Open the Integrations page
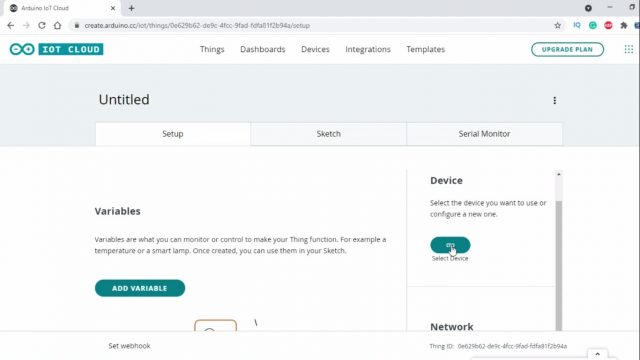 368,49
